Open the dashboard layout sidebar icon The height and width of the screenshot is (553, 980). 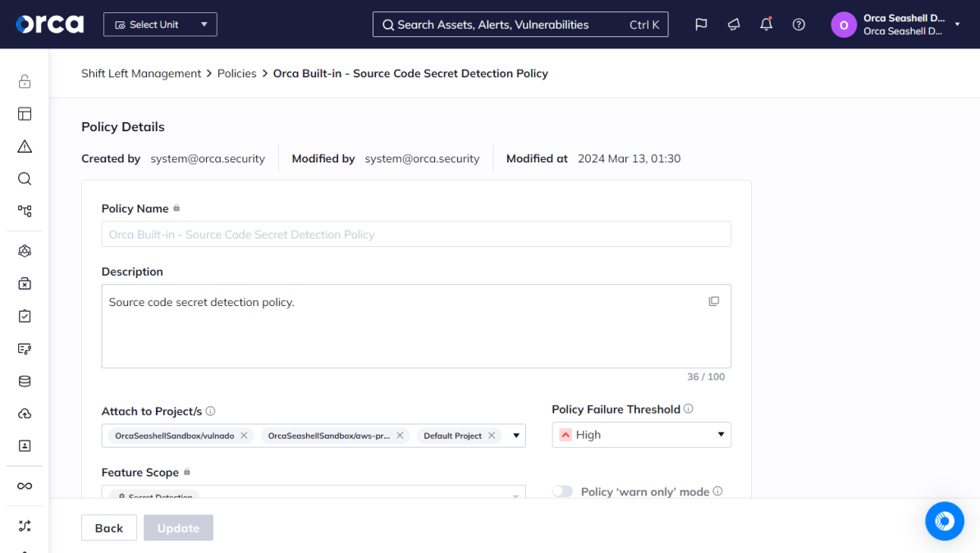click(25, 114)
